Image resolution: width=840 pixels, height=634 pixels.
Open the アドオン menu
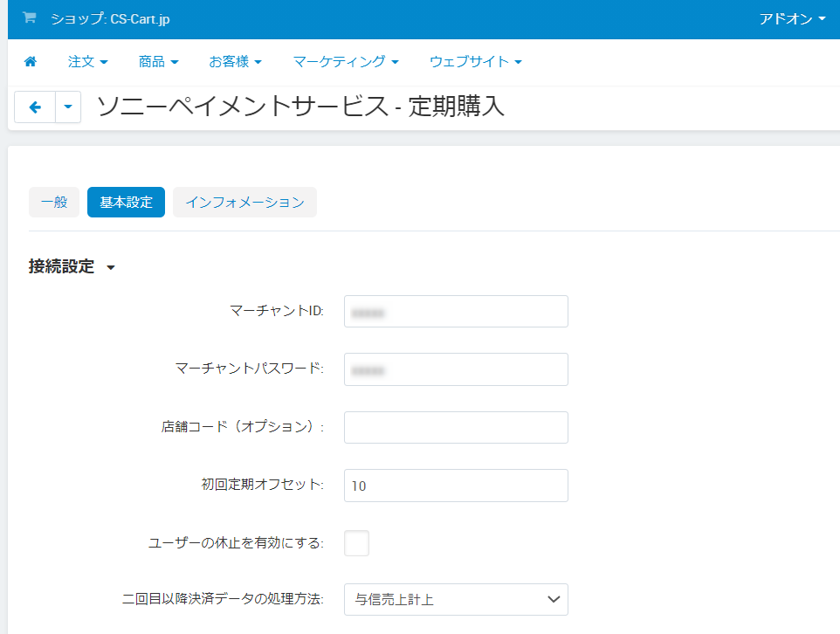pos(792,19)
